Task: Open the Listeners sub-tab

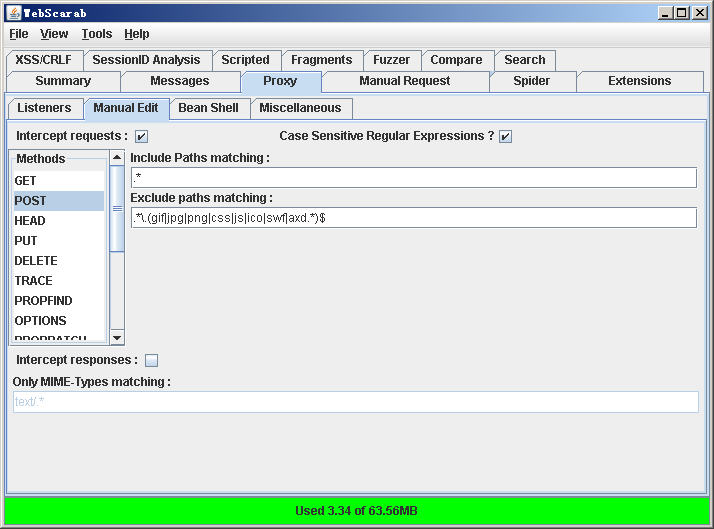Action: [x=45, y=108]
